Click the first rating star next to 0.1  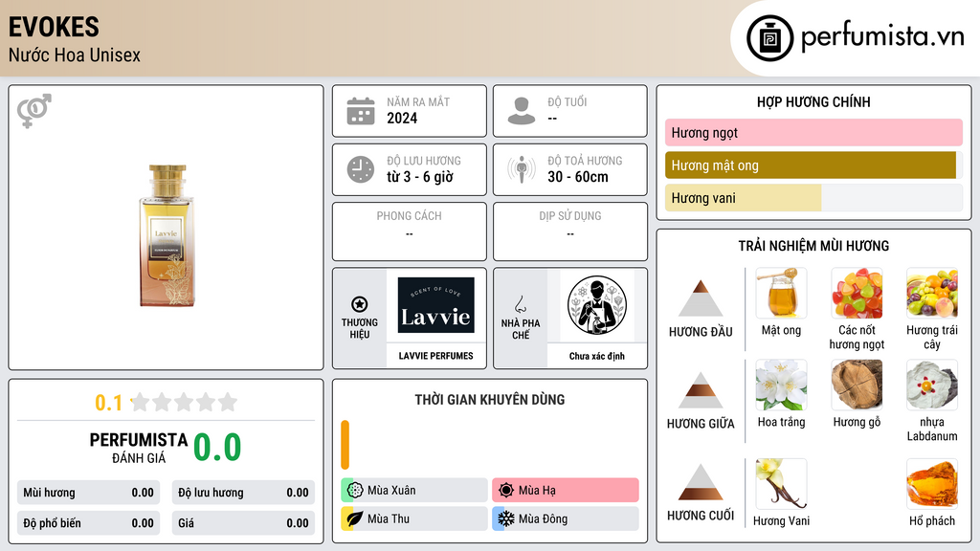coord(141,402)
